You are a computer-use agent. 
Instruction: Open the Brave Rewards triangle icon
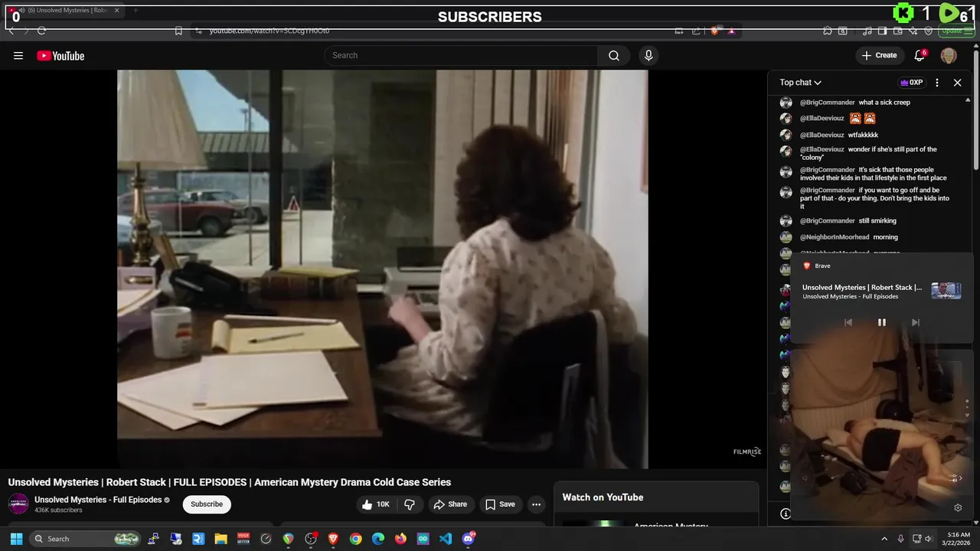click(x=731, y=31)
